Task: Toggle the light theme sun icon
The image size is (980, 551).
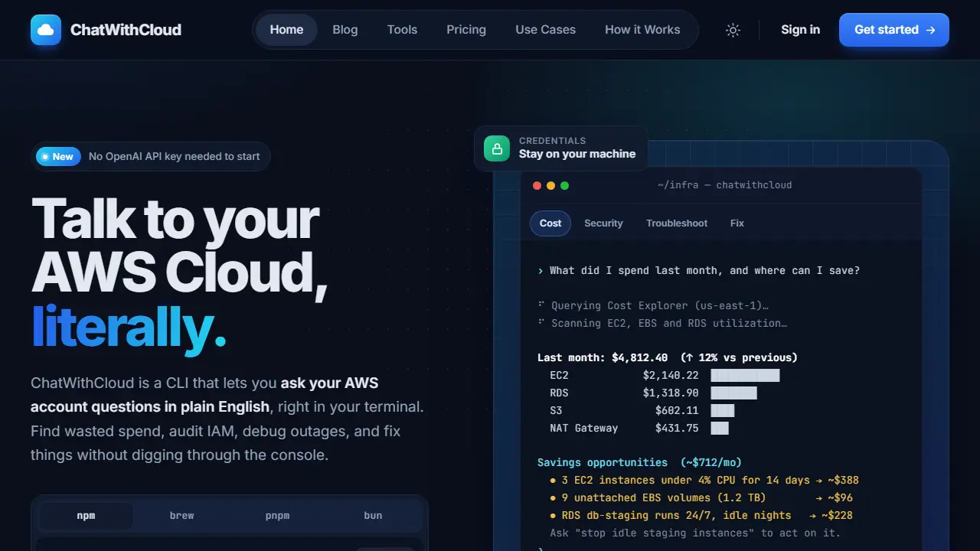Action: (733, 30)
